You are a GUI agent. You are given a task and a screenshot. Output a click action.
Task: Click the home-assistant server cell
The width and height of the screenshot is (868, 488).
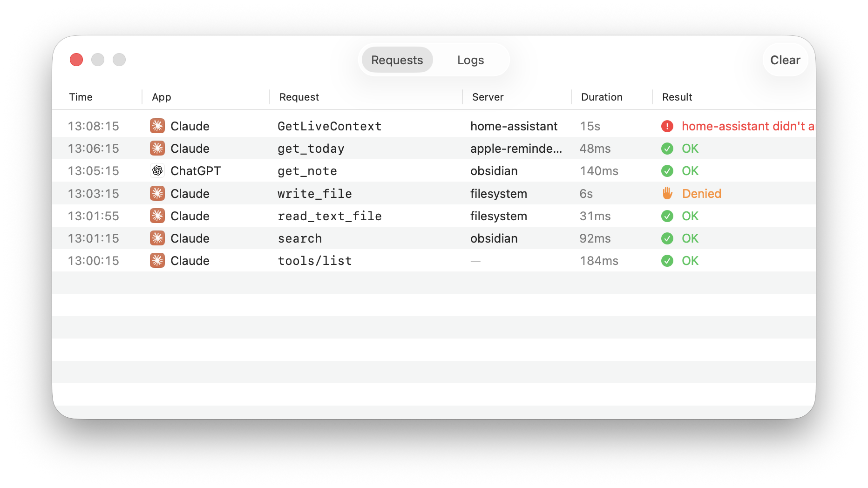514,126
